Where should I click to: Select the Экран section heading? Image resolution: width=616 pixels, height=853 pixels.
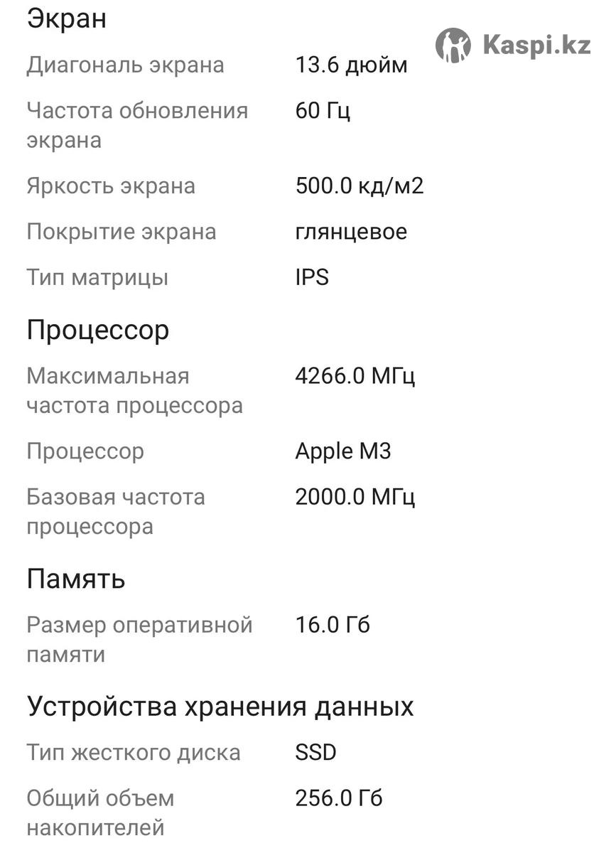67,18
